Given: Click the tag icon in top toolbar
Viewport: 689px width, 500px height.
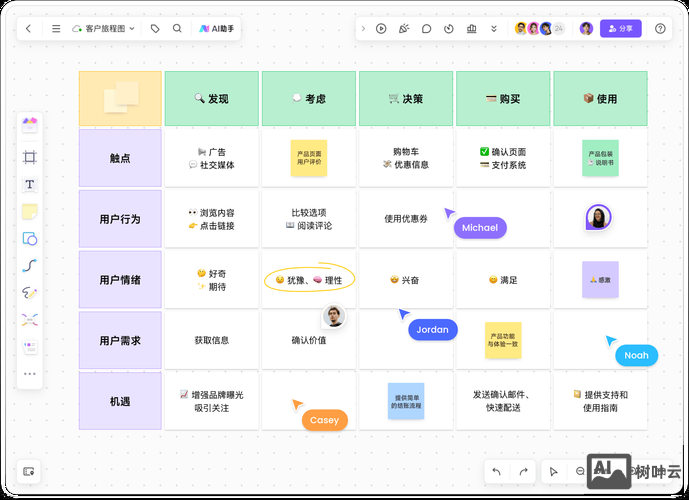Looking at the screenshot, I should coord(155,29).
